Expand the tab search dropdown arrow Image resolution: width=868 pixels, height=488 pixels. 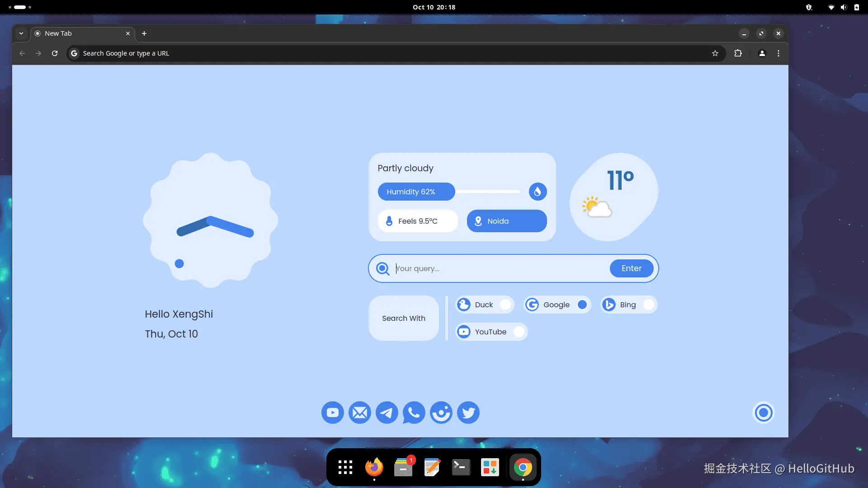[21, 33]
